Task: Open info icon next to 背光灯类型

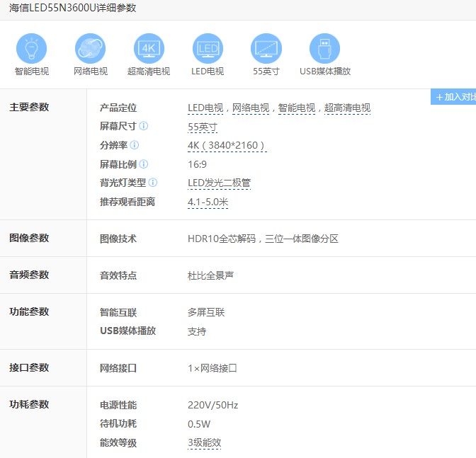Action: tap(153, 183)
